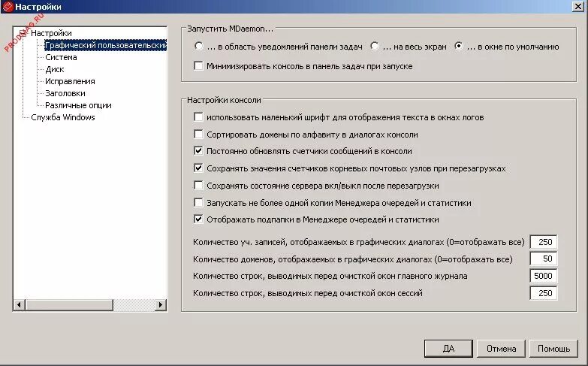This screenshot has width=588, height=366.
Task: Click the tree scrollbar left arrow
Action: [20, 305]
